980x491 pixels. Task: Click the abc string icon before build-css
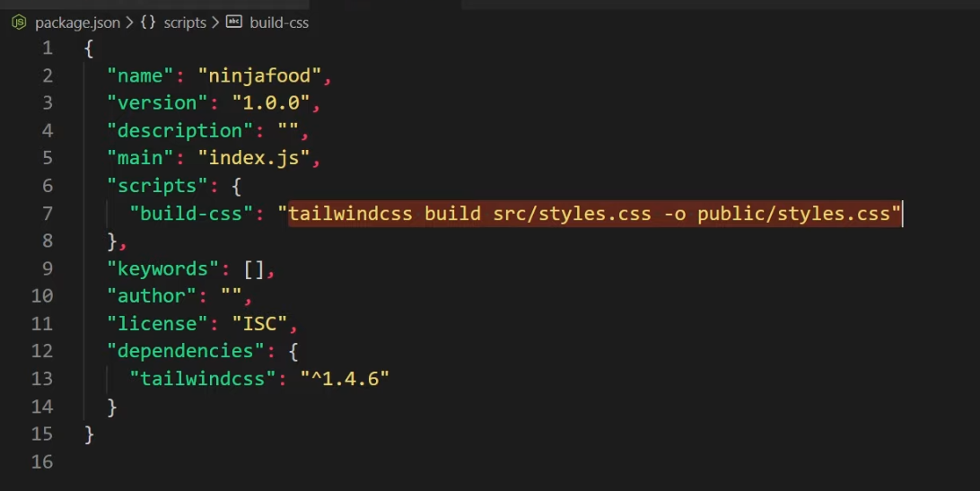tap(234, 22)
